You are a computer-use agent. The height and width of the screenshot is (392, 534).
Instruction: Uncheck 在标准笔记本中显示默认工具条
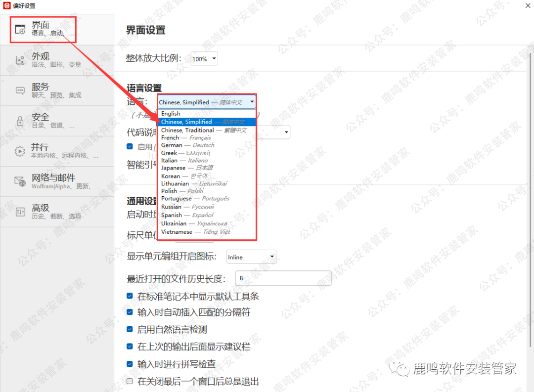[130, 295]
